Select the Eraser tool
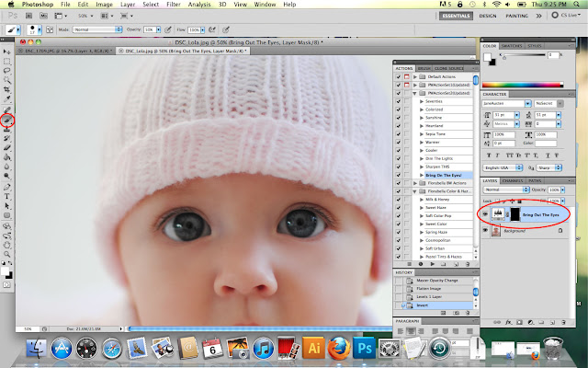This screenshot has width=588, height=368. tap(6, 148)
